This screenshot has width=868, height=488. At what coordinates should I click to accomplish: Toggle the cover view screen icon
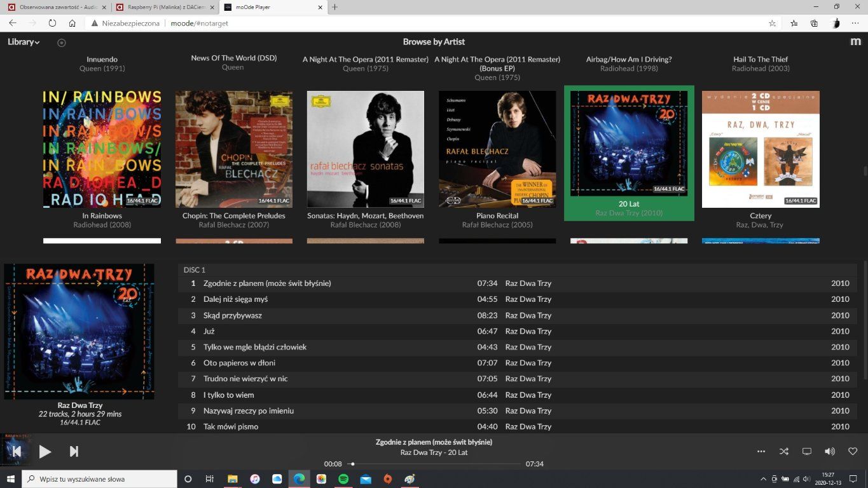tap(807, 451)
